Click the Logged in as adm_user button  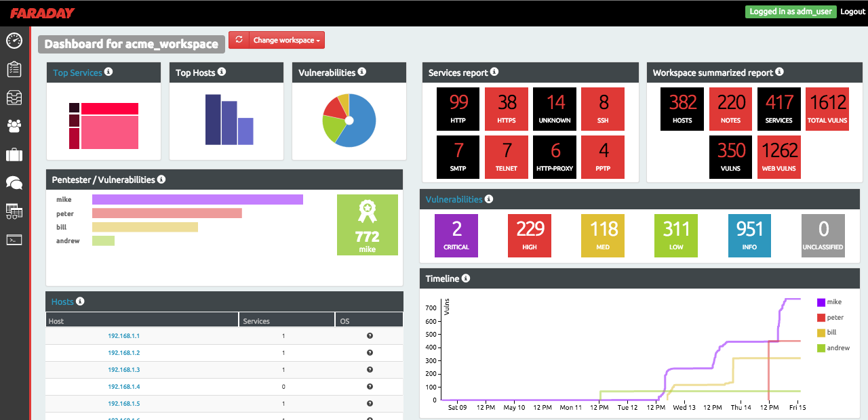791,12
